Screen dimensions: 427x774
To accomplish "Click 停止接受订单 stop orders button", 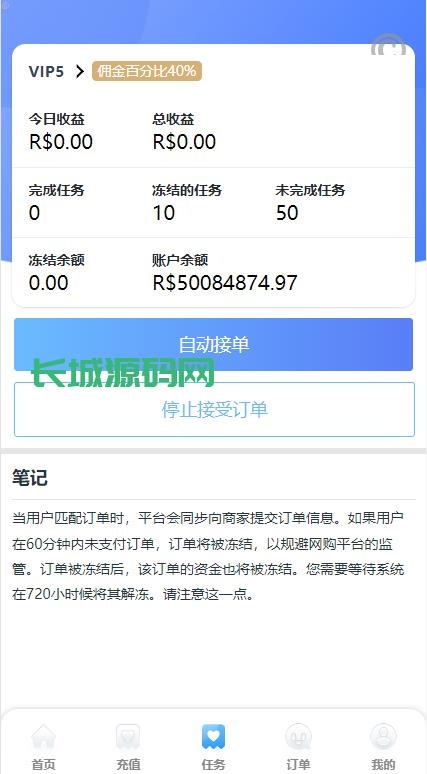I will (x=214, y=410).
